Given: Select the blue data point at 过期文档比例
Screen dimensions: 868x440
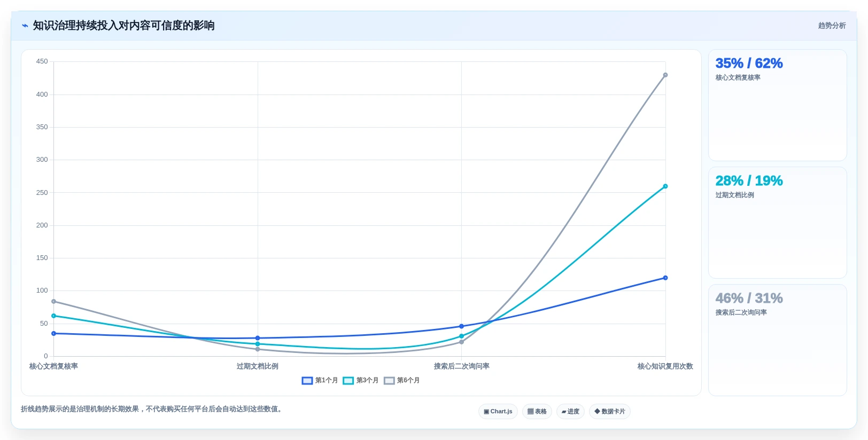Looking at the screenshot, I should [258, 338].
